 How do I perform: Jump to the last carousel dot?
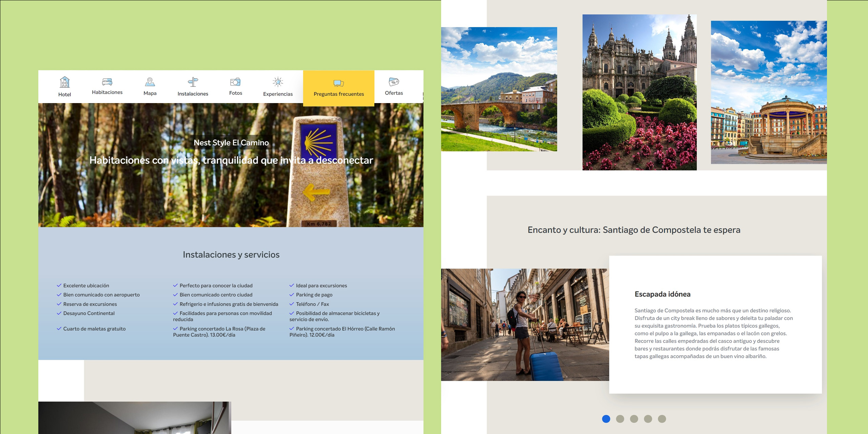[x=662, y=419]
